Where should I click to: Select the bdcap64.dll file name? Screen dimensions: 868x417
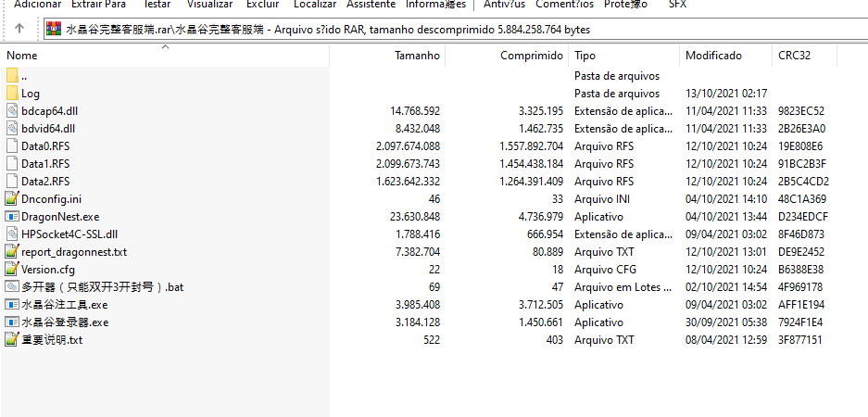pos(49,111)
